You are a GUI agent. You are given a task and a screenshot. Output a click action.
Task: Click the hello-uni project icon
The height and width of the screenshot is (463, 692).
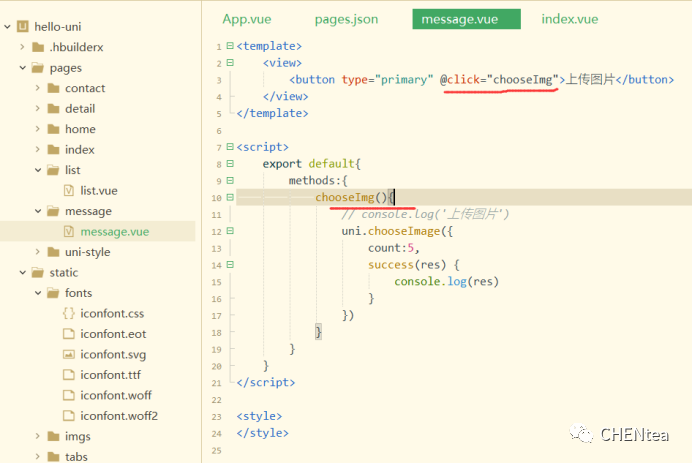point(23,27)
